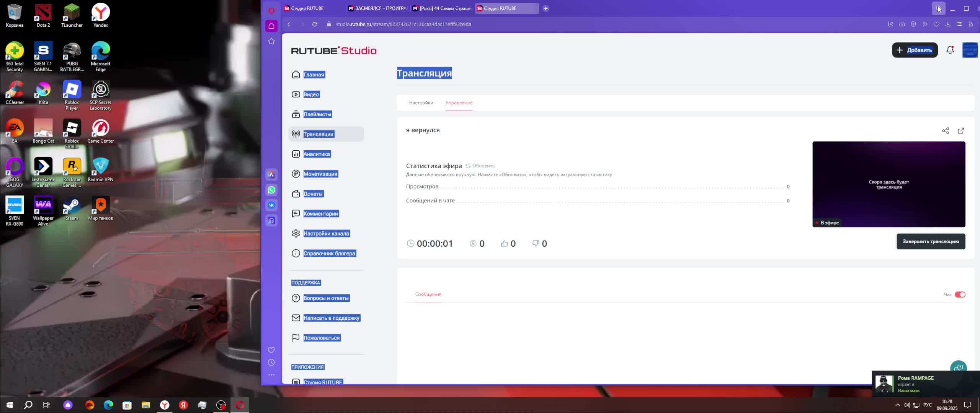980x413 pixels.
Task: Click the support chat bubble icon
Action: pos(958,367)
